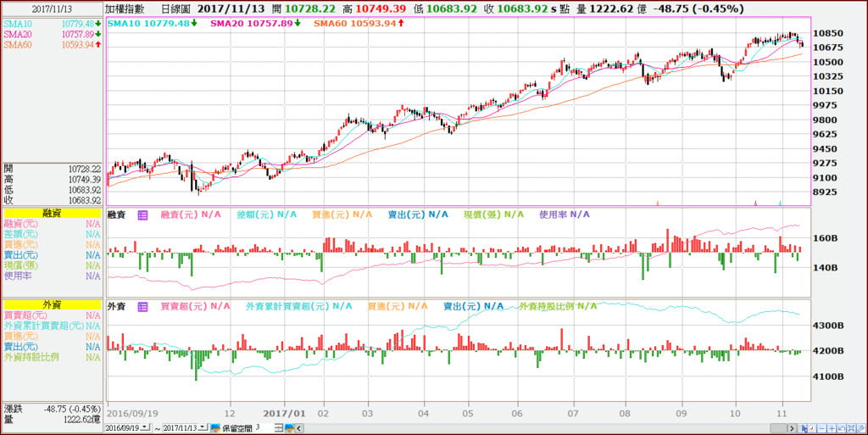Click 買賣超(元) N/A legend in 外資 chart
This screenshot has height=435, width=868.
pos(195,306)
